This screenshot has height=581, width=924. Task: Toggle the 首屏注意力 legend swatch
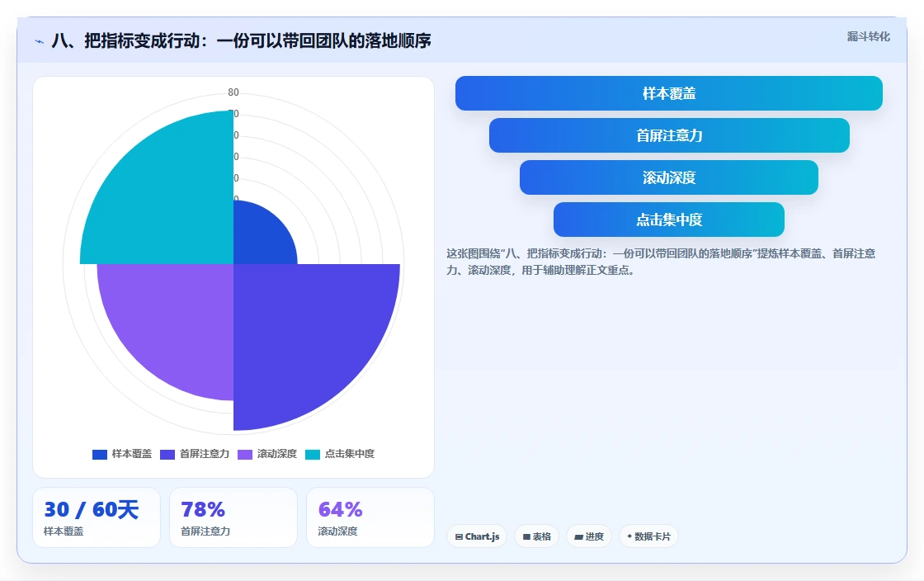click(167, 454)
